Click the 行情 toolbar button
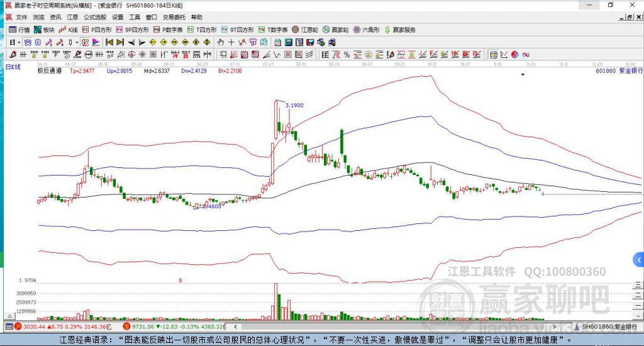Screen dimensions: 644x346 (x=19, y=30)
